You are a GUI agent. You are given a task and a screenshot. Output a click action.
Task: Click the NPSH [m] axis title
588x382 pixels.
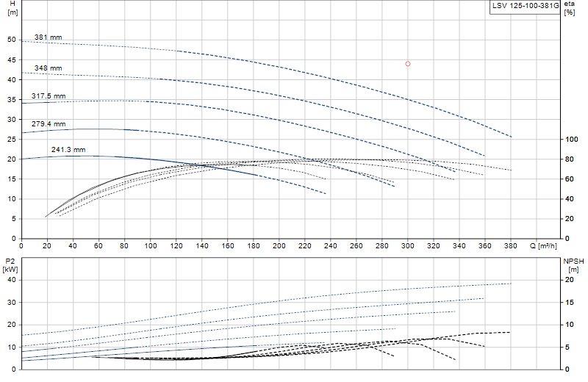[573, 265]
